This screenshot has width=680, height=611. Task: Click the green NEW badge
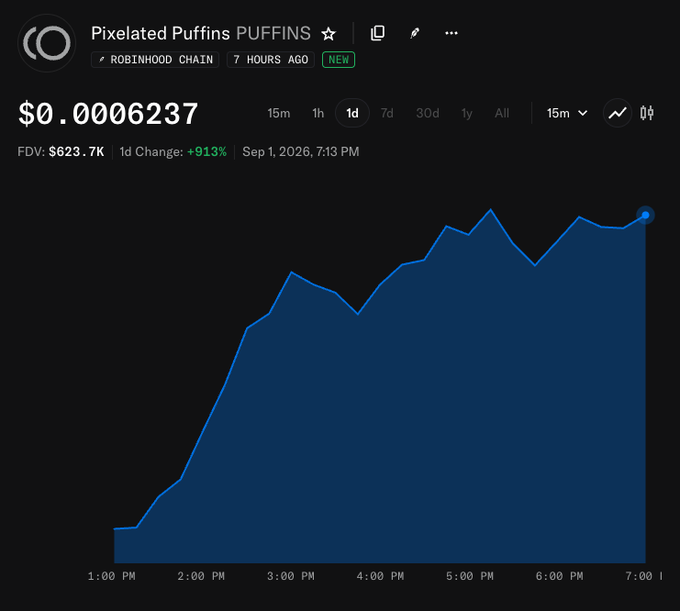(x=338, y=59)
